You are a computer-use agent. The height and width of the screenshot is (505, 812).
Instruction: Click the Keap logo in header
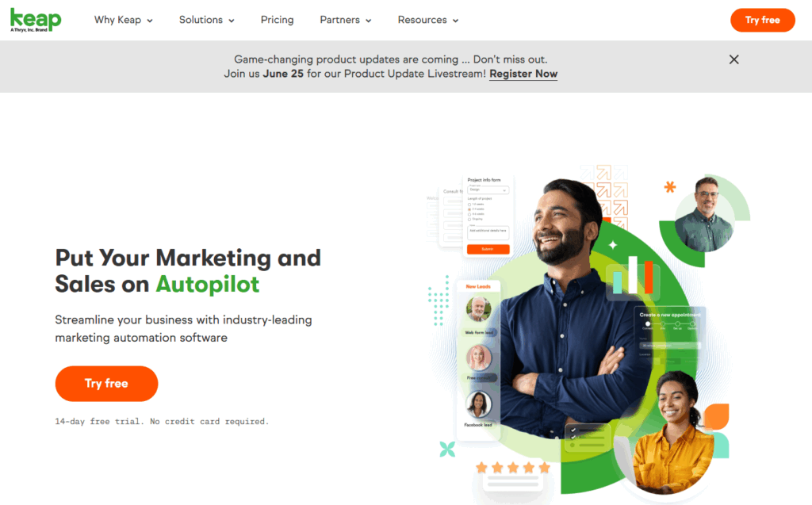click(x=36, y=20)
